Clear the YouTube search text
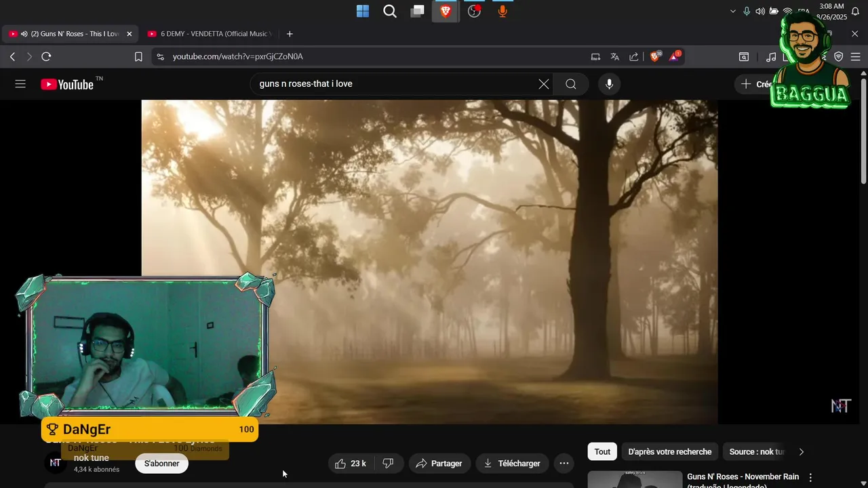The image size is (868, 488). point(544,84)
